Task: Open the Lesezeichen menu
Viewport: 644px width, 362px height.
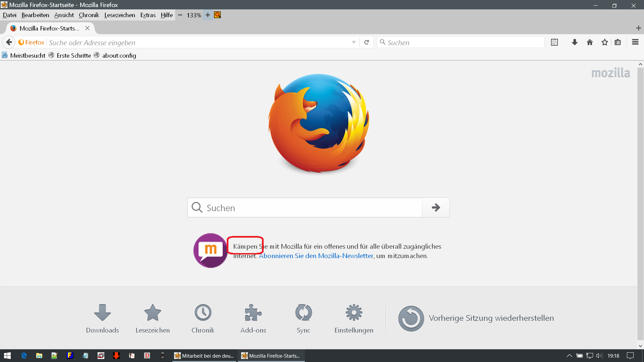Action: [x=119, y=15]
